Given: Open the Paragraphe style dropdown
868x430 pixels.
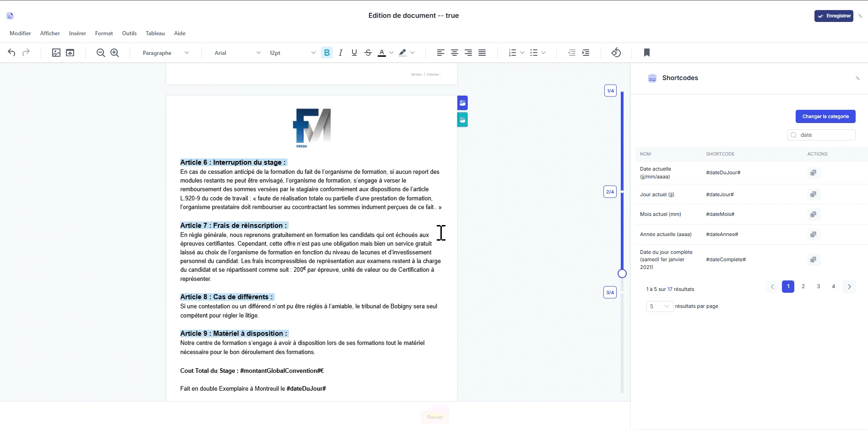Looking at the screenshot, I should click(166, 53).
